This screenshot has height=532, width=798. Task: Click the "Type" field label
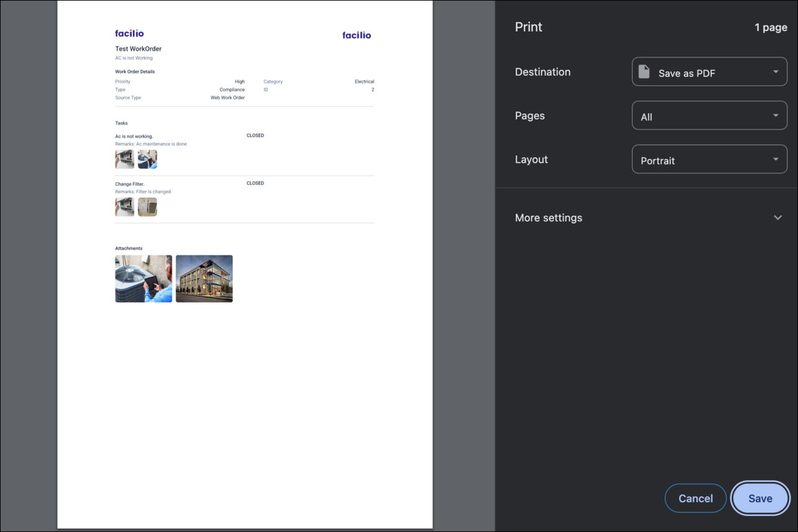pos(120,90)
